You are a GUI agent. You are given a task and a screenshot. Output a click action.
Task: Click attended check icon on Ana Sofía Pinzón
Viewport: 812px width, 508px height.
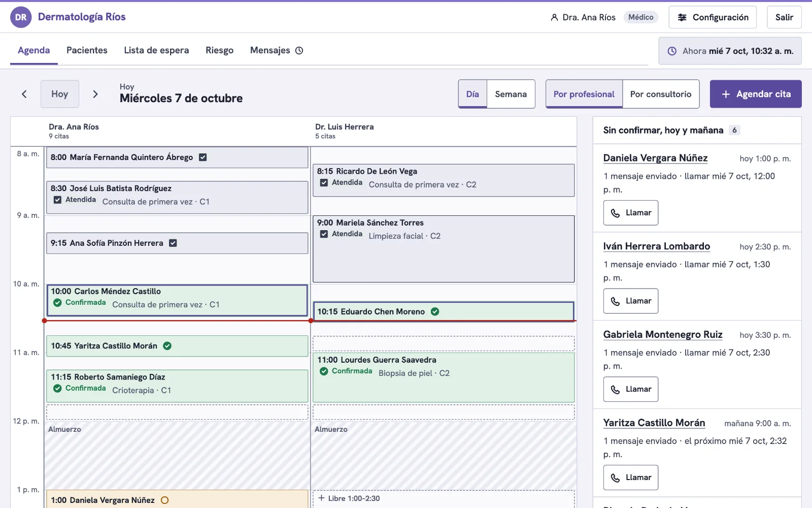pos(173,243)
